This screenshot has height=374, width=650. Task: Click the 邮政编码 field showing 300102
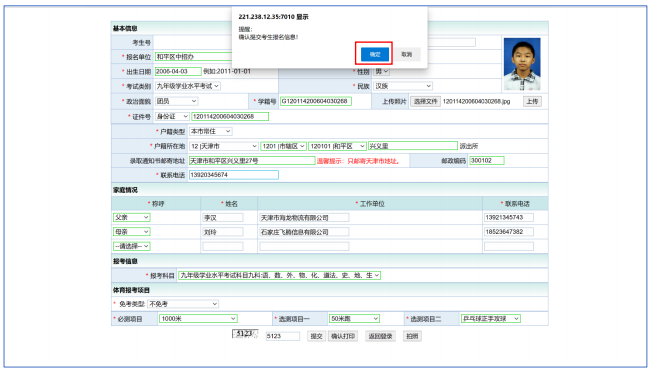(486, 160)
